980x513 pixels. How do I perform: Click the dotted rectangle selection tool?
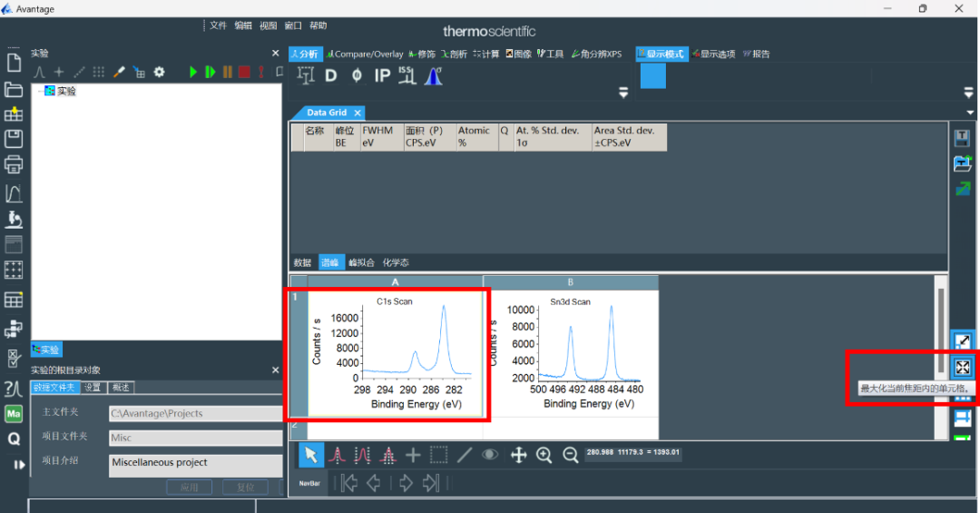[439, 455]
